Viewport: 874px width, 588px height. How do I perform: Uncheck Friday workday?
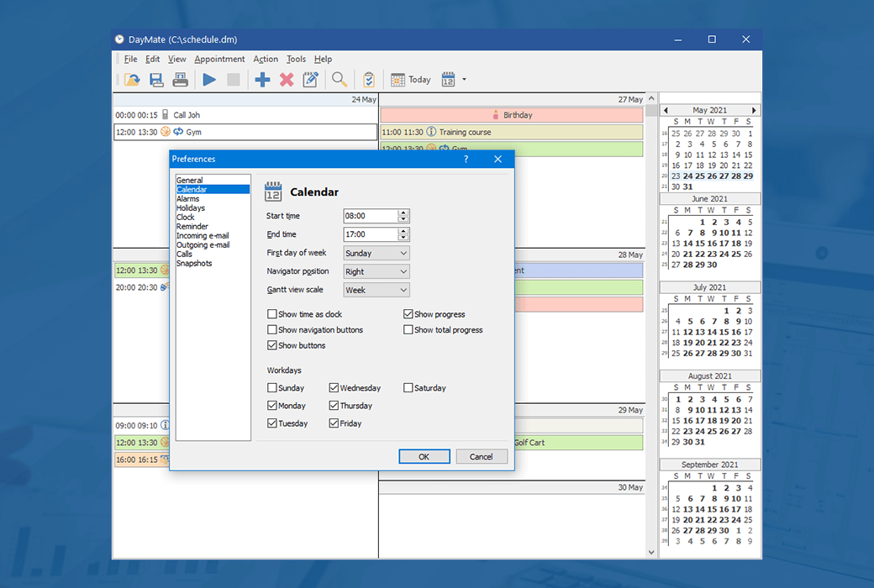click(334, 423)
